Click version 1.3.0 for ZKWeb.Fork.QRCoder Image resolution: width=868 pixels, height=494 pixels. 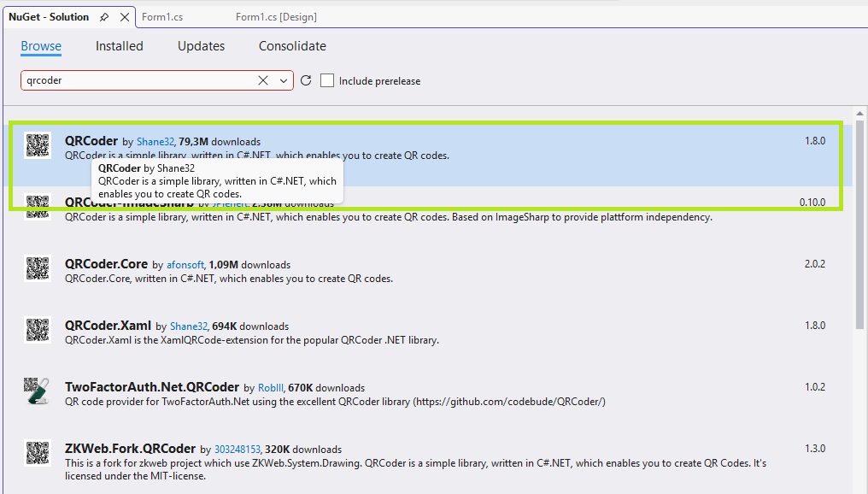[x=815, y=449]
